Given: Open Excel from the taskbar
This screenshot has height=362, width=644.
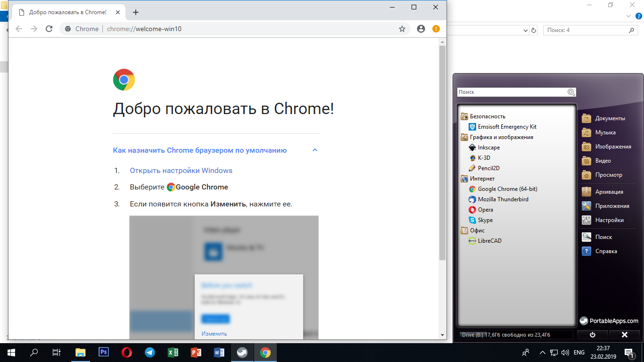Looking at the screenshot, I should click(173, 352).
